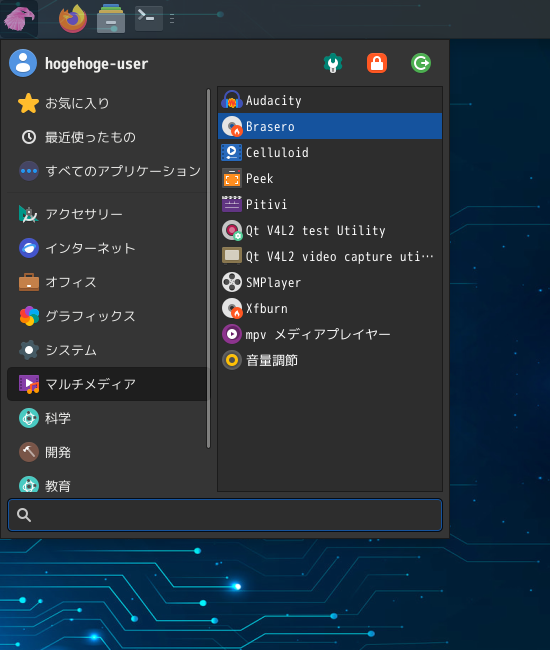The height and width of the screenshot is (650, 550).
Task: Lock the screen with the orange padlock
Action: [x=377, y=63]
